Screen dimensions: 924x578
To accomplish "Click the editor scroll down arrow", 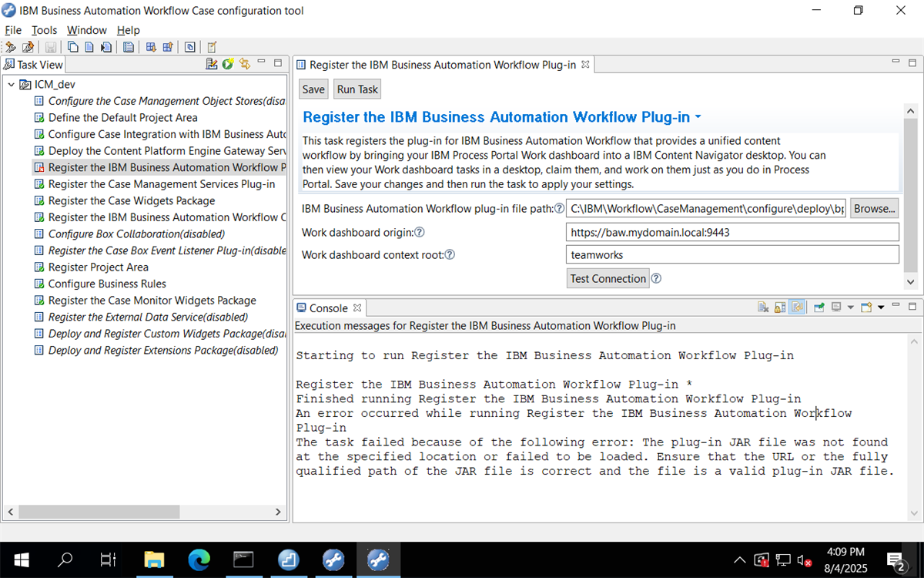I will 911,283.
